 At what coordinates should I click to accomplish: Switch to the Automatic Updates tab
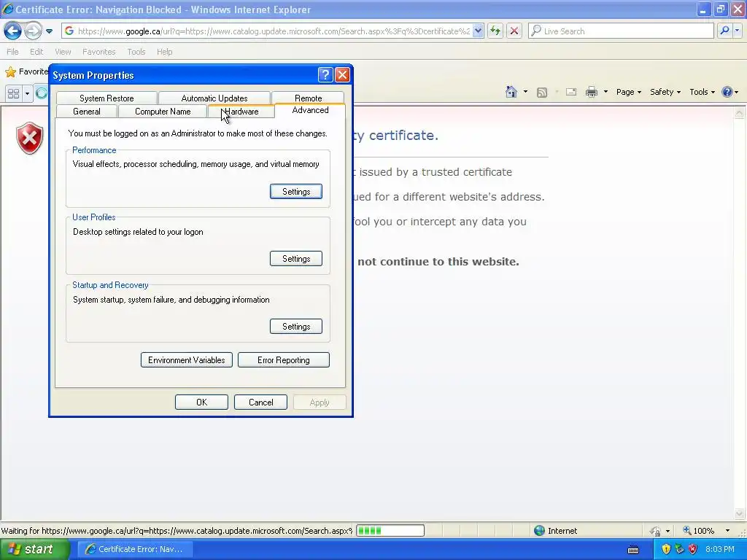point(214,98)
